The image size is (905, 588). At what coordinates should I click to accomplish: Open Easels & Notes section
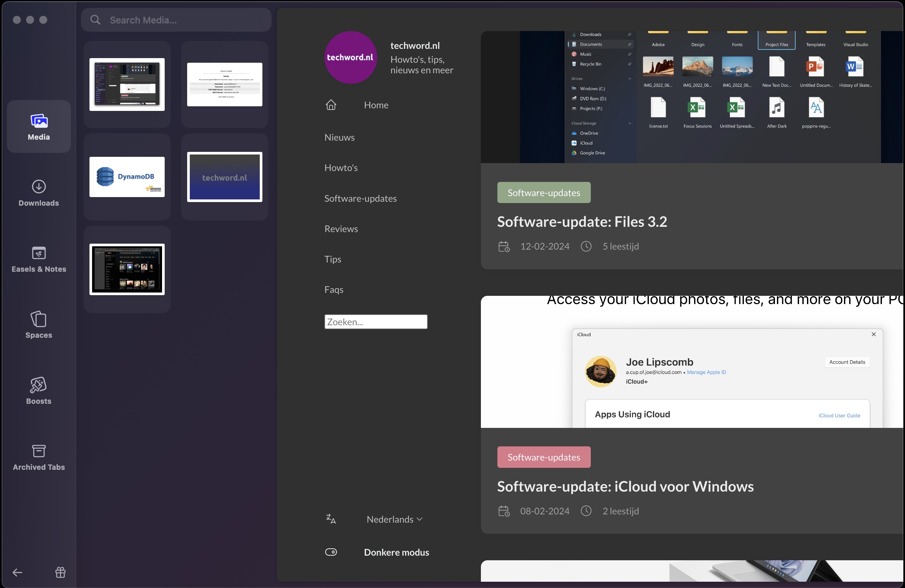39,259
